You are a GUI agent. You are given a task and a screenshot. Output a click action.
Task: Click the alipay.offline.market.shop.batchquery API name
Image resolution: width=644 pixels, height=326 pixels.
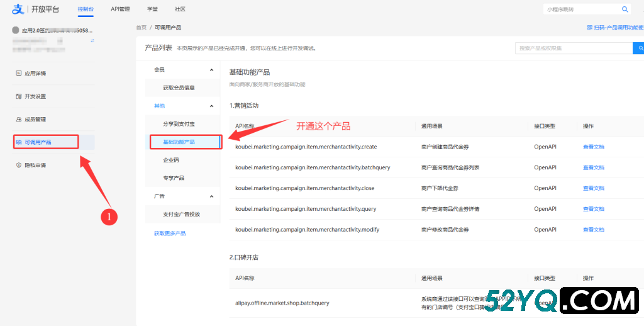pos(282,303)
